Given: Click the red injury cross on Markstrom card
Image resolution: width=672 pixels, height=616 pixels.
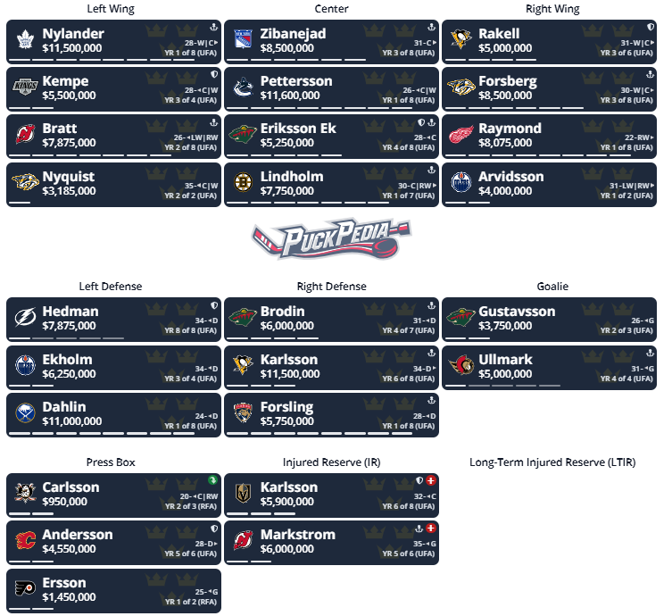Looking at the screenshot, I should (431, 529).
